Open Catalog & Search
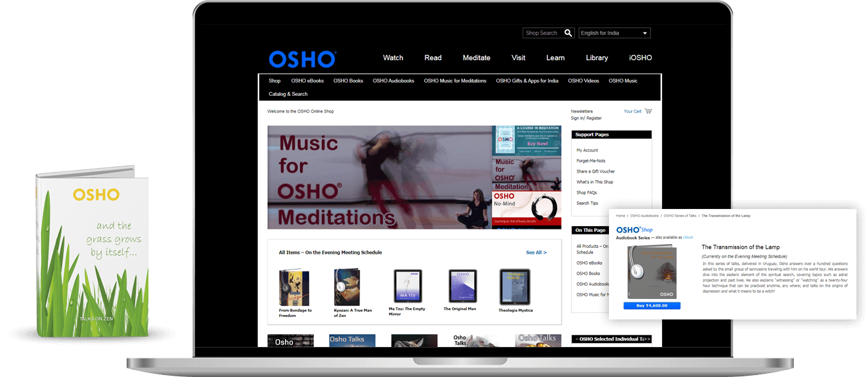Image resolution: width=868 pixels, height=377 pixels. 288,94
